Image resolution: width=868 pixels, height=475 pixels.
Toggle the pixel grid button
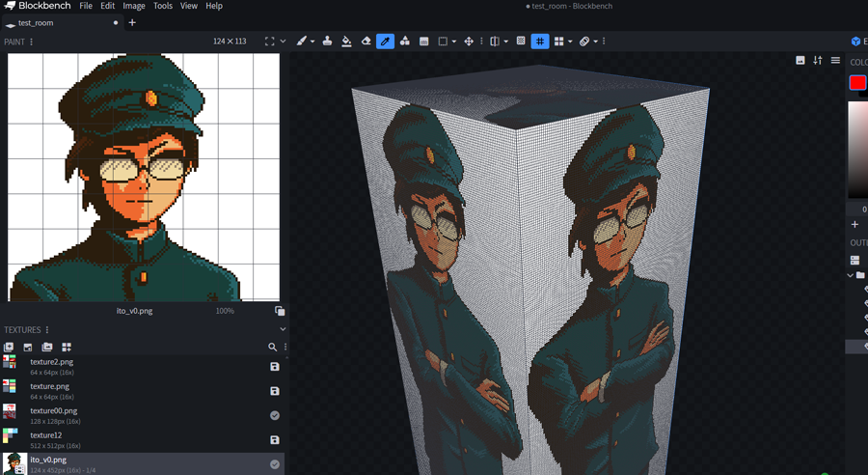tap(540, 42)
